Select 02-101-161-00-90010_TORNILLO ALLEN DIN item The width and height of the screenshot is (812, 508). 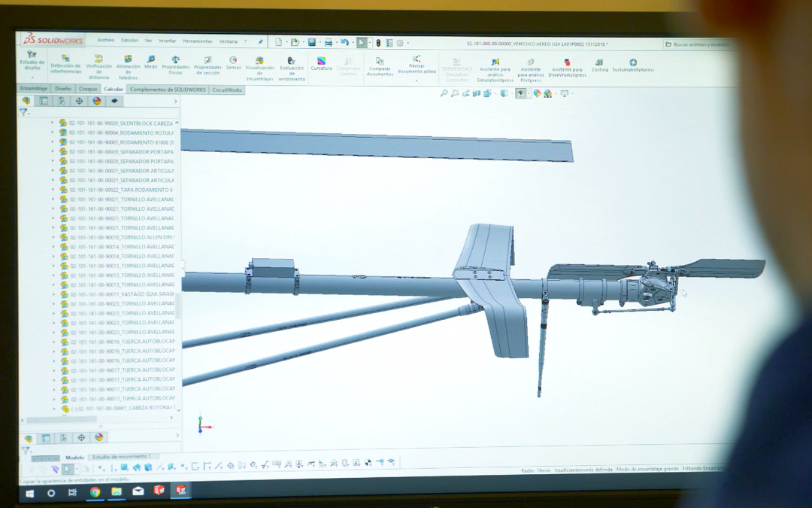(123, 237)
